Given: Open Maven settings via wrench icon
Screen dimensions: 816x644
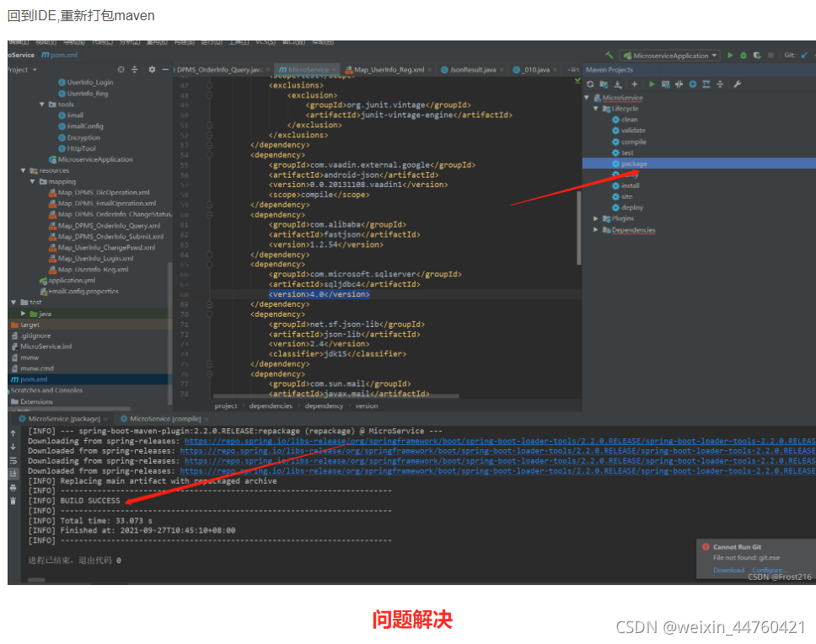Looking at the screenshot, I should 737,84.
